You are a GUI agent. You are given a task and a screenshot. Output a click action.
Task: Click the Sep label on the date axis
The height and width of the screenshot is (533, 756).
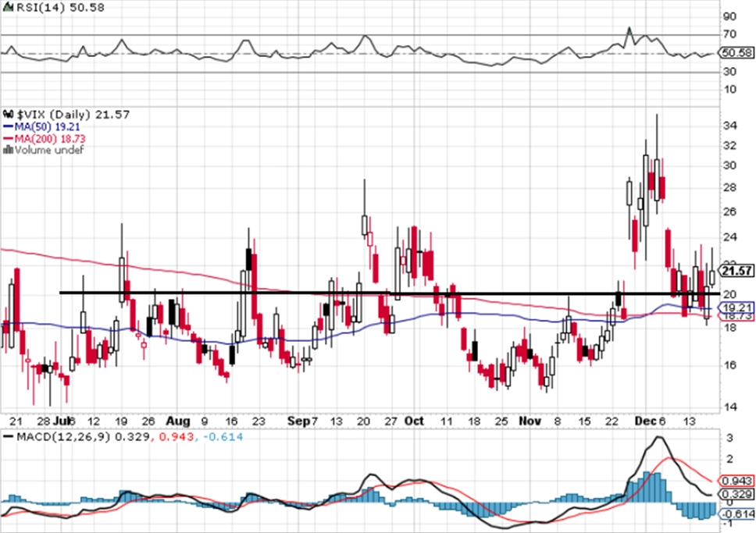coord(298,421)
